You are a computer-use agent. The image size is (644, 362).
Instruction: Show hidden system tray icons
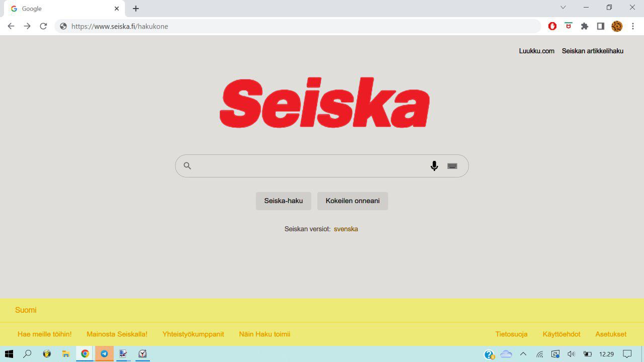tap(523, 354)
